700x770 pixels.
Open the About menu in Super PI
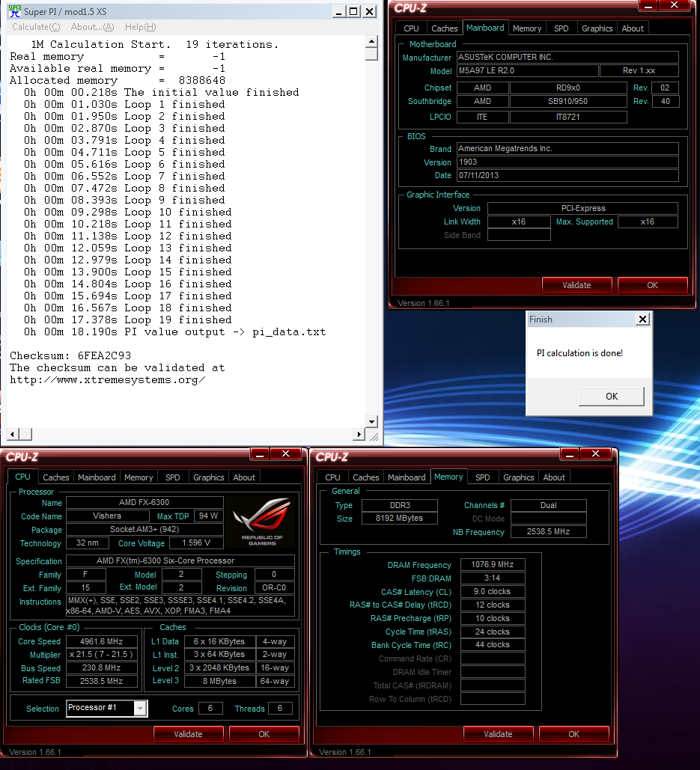[x=92, y=27]
